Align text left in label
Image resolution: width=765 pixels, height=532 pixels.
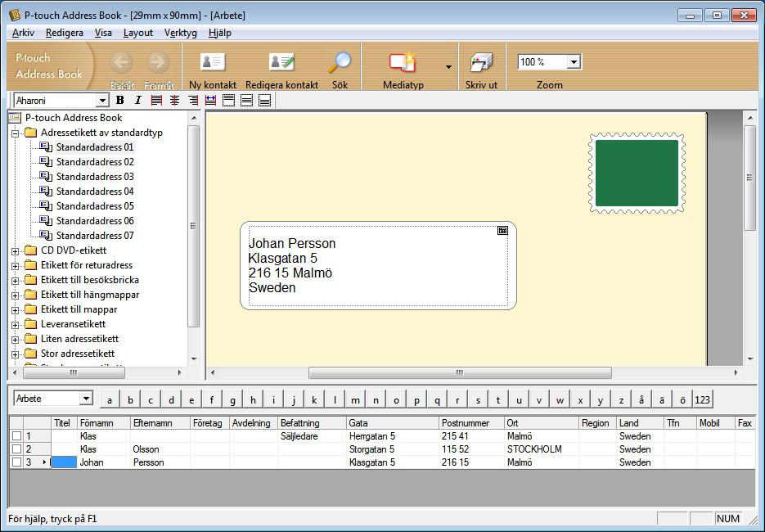click(x=156, y=100)
